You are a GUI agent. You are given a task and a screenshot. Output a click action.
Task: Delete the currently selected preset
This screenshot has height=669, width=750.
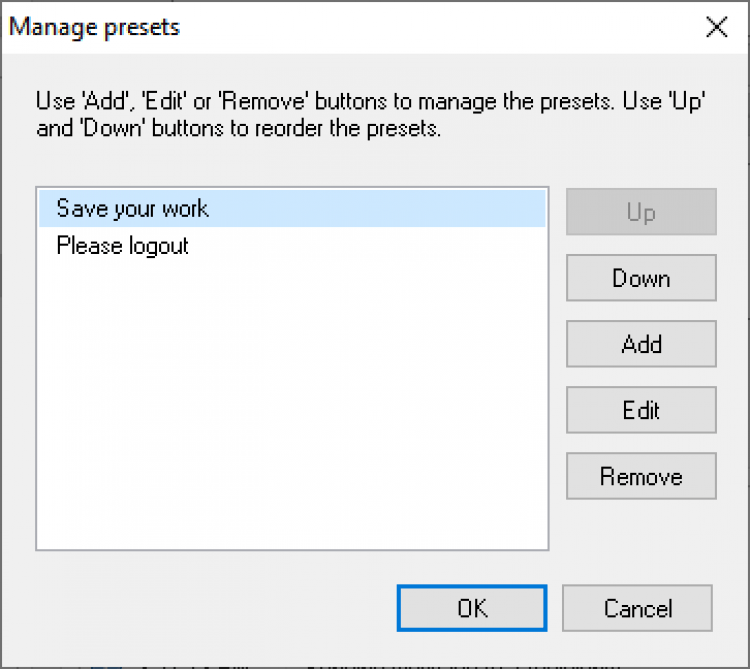641,476
